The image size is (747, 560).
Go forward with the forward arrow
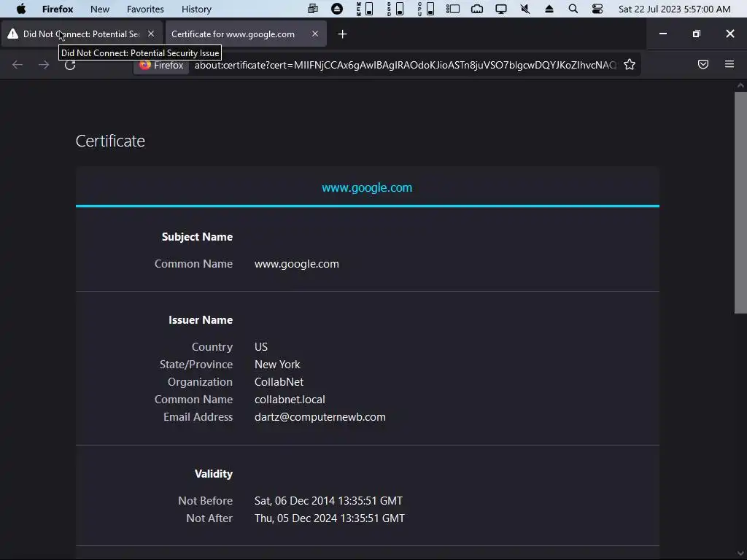tap(44, 65)
